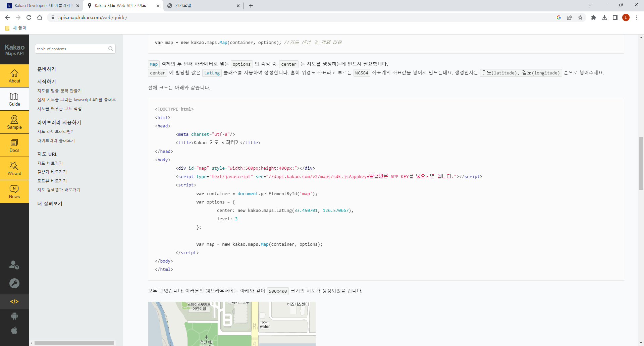This screenshot has height=346, width=644.
Task: Toggle the browser side panel
Action: pos(615,17)
